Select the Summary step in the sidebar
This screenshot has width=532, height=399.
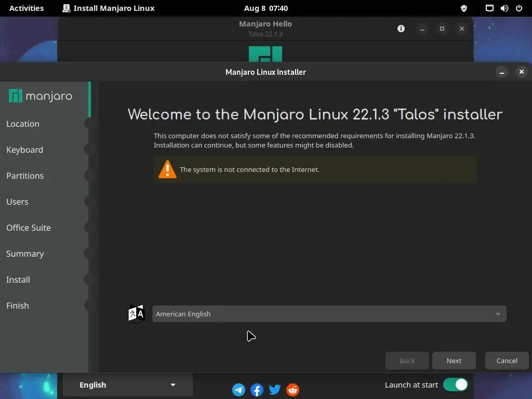coord(25,254)
